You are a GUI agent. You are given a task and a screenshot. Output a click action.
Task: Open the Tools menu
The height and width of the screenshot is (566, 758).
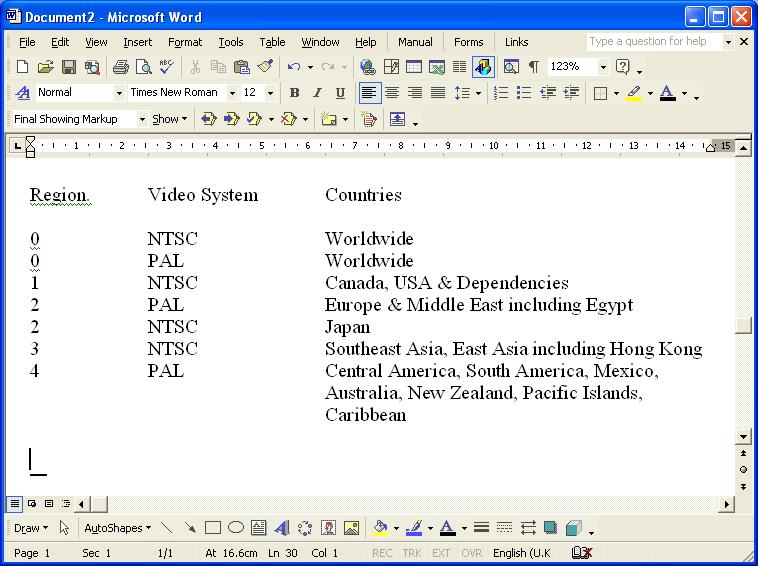231,42
